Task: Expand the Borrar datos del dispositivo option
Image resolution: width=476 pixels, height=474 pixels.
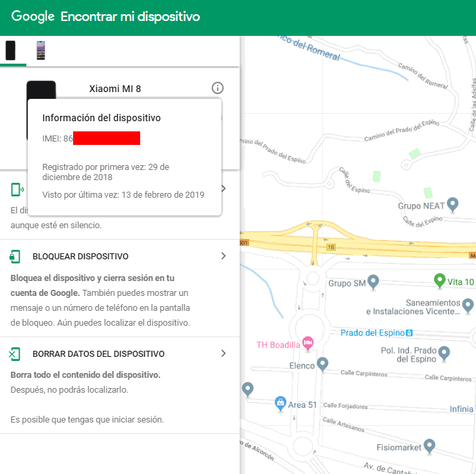Action: tap(223, 353)
